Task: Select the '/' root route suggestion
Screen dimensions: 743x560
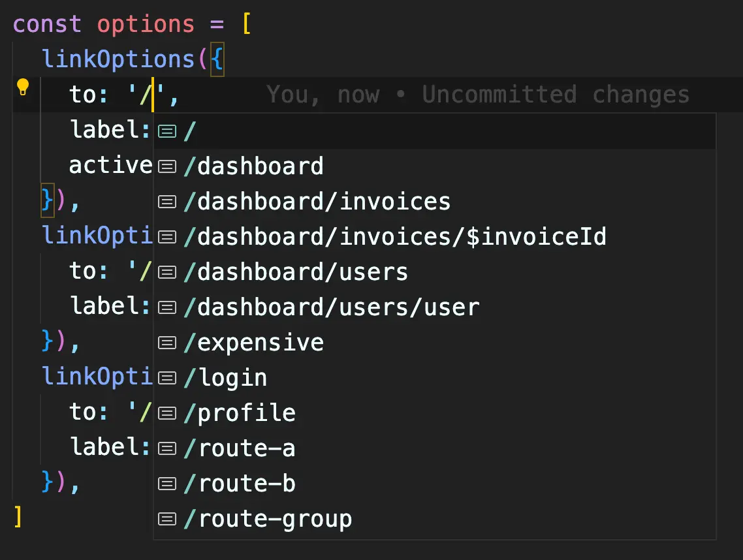Action: pos(190,131)
